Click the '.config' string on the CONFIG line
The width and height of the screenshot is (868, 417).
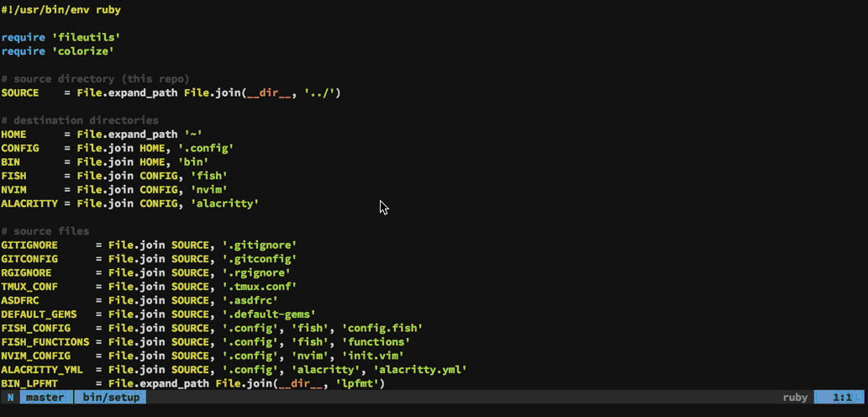pos(206,149)
